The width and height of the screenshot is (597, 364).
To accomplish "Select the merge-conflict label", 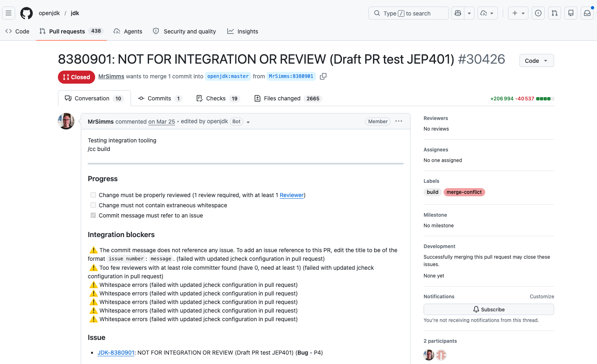I will tap(464, 192).
